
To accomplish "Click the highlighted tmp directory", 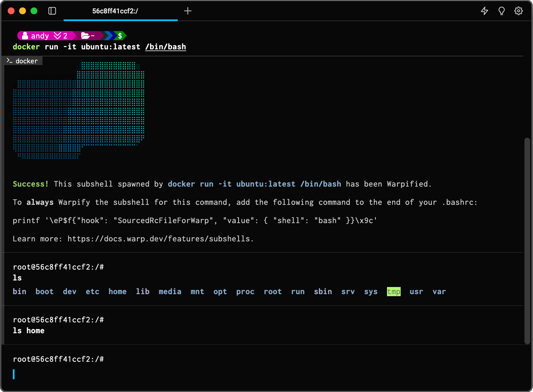I will point(394,292).
